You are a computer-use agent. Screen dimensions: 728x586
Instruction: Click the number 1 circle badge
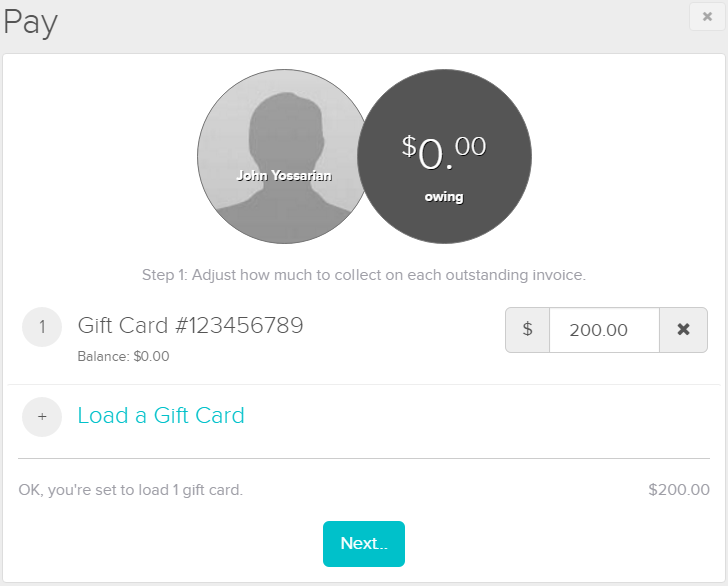tap(42, 327)
